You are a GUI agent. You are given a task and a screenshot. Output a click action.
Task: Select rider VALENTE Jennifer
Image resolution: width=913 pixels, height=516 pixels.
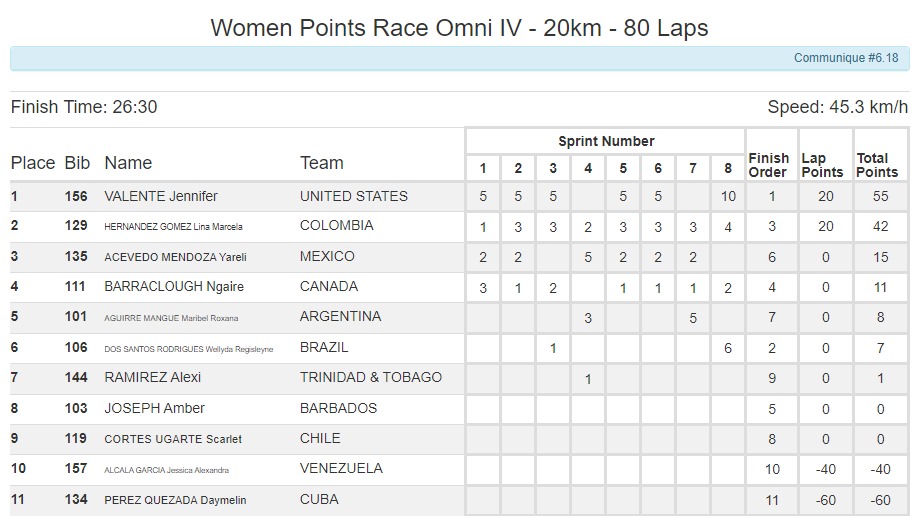161,196
